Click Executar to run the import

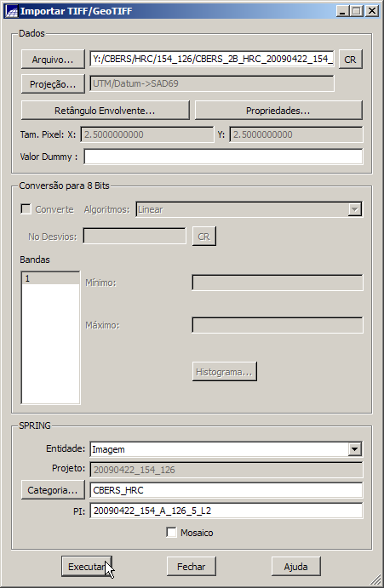[x=87, y=566]
